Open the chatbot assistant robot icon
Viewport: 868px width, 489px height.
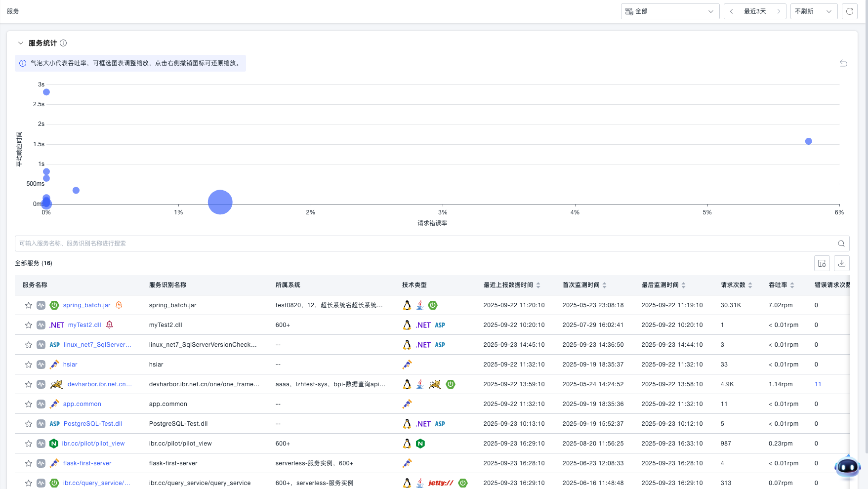[x=847, y=467]
